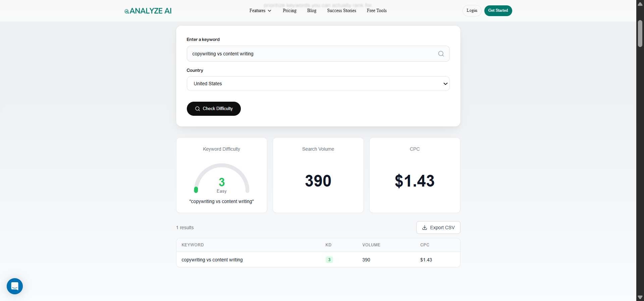This screenshot has width=644, height=301.
Task: Open Success Stories in navigation
Action: coord(341,11)
